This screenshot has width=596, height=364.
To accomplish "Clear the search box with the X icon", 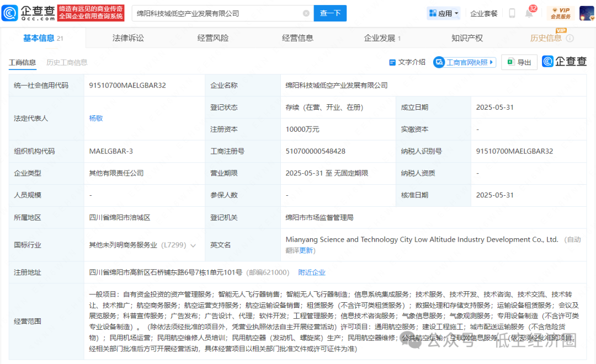I will tap(306, 13).
